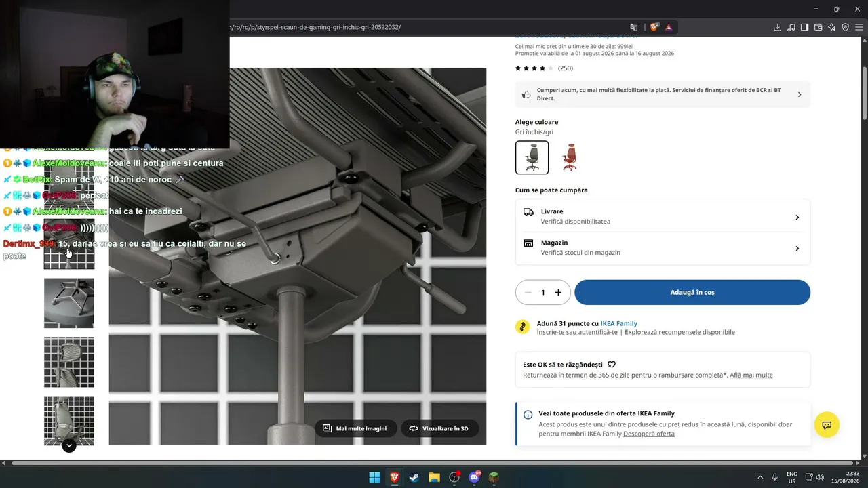Screen dimensions: 868x488
Task: Select the dark grey chair colour swatch
Action: point(532,157)
